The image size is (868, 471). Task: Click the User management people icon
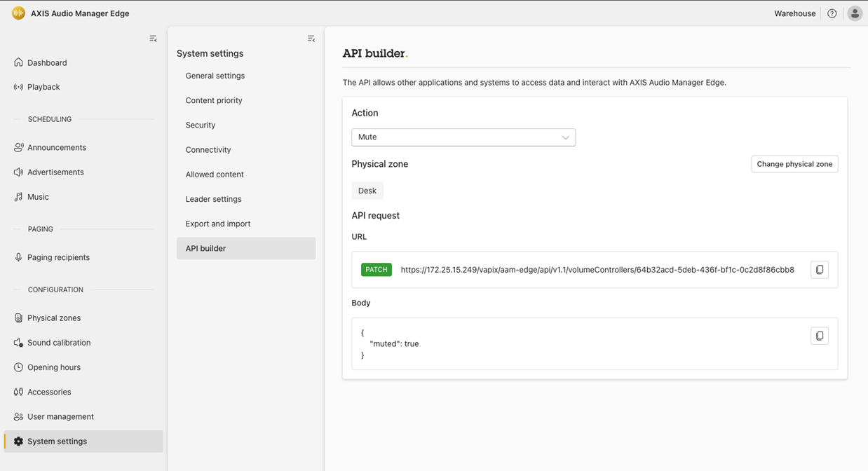click(x=18, y=416)
